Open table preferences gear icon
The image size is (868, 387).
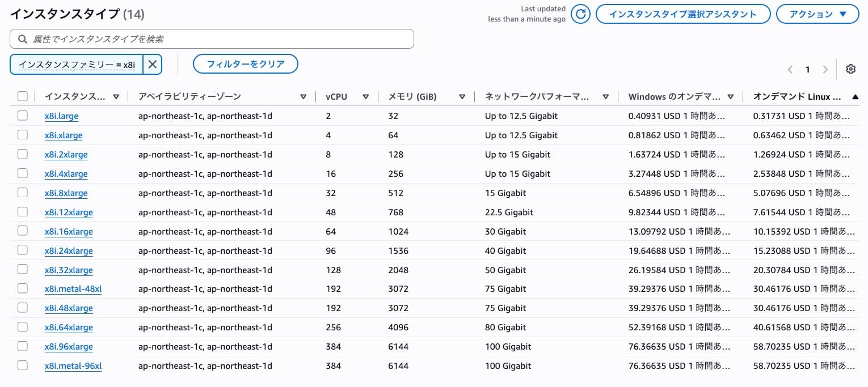(x=850, y=69)
